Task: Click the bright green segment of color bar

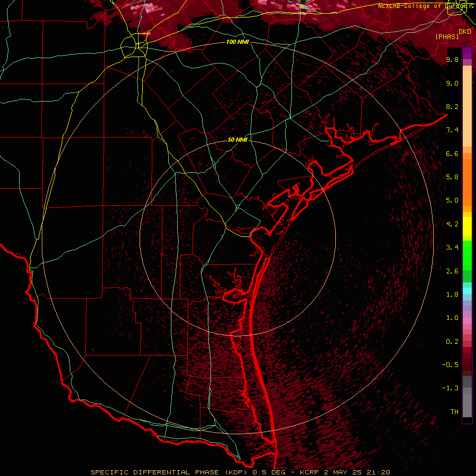Action: tap(467, 255)
